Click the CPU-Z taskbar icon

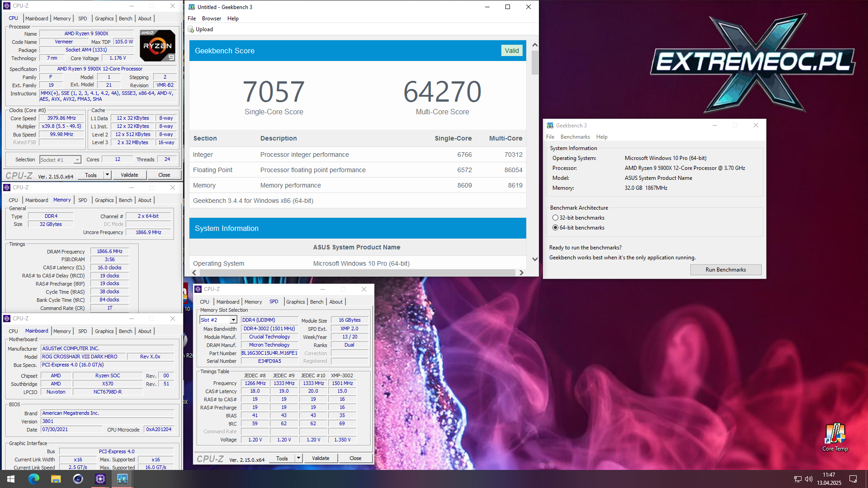click(x=100, y=479)
